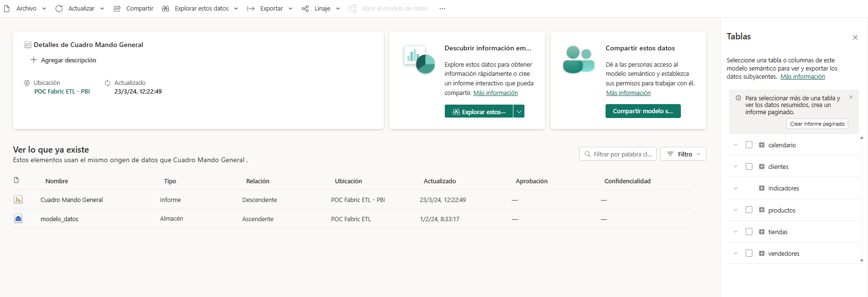Open Más información link under Descubrir información

[496, 93]
